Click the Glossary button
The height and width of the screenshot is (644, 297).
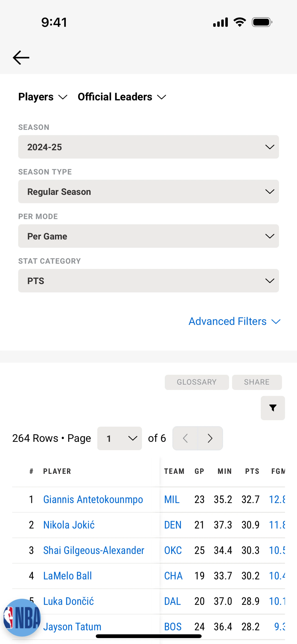coord(197,382)
